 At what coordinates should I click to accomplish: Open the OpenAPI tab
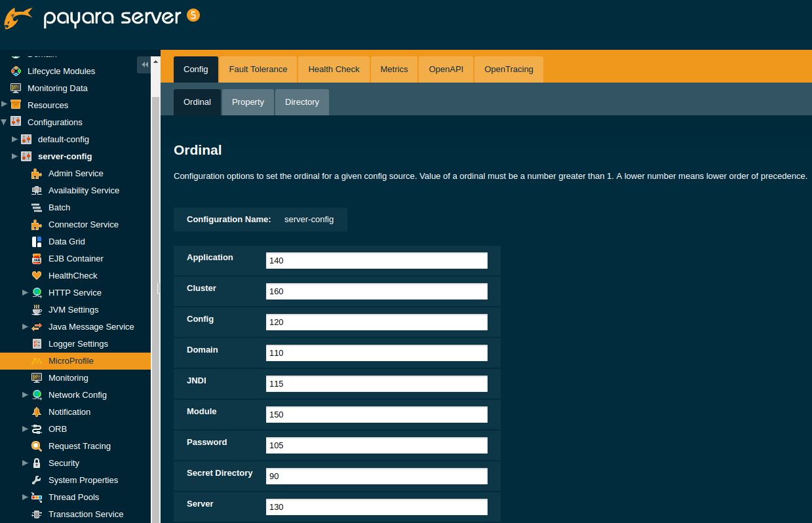click(446, 69)
